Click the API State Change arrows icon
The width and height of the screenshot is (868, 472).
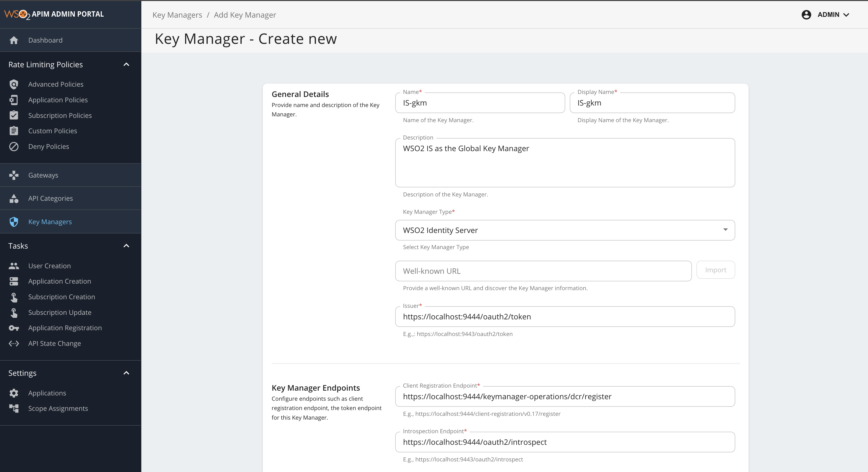[14, 343]
